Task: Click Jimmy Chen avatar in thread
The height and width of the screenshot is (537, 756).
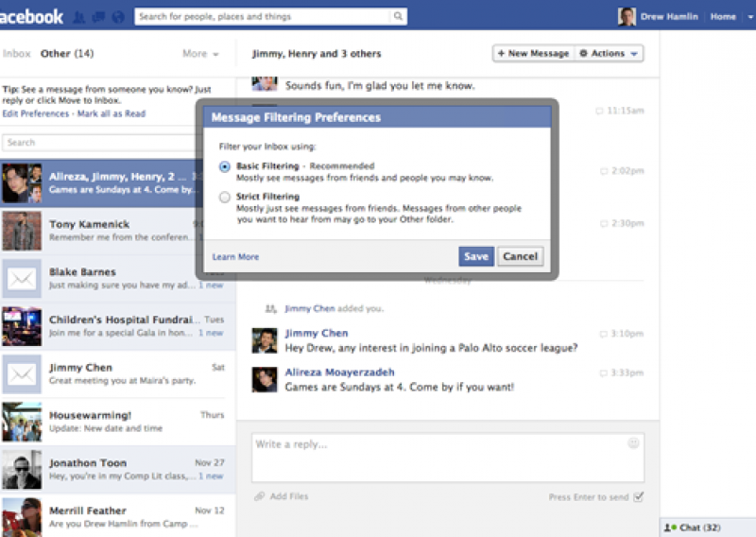Action: (265, 340)
